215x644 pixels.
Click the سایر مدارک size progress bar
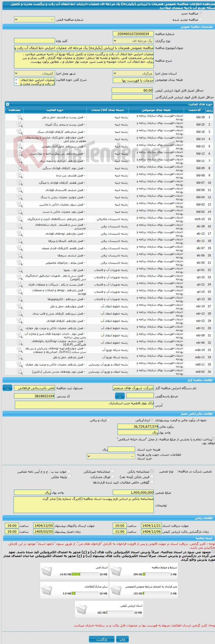[85, 594]
